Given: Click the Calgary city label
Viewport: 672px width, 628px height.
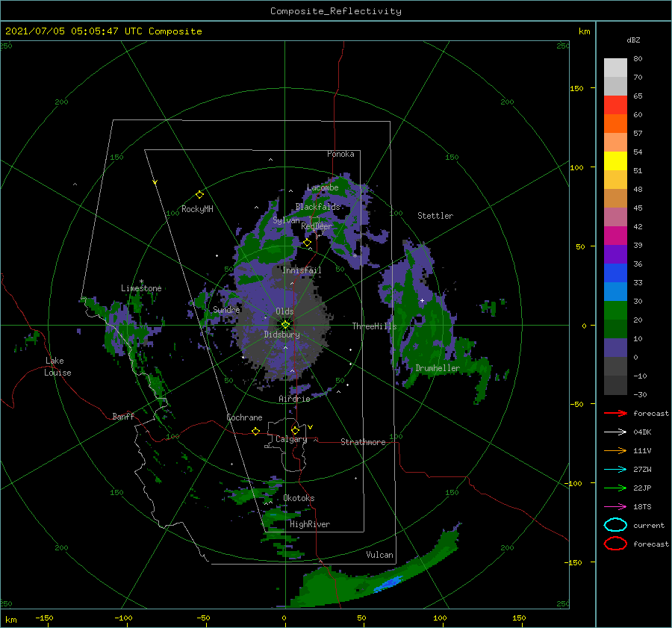Looking at the screenshot, I should coord(291,439).
